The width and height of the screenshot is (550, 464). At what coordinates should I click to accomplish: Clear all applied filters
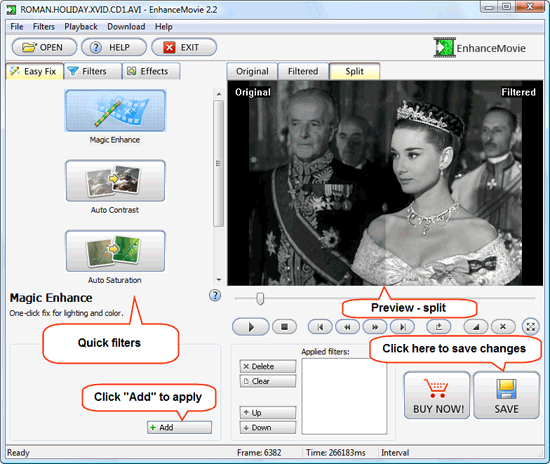268,381
